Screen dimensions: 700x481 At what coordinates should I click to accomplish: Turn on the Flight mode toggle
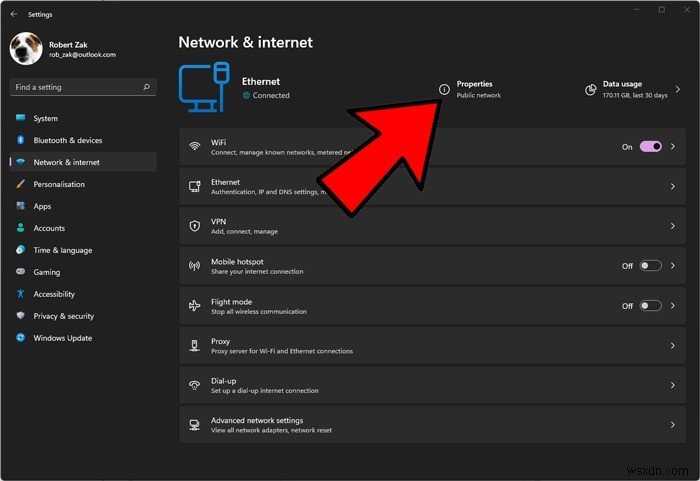tap(650, 305)
